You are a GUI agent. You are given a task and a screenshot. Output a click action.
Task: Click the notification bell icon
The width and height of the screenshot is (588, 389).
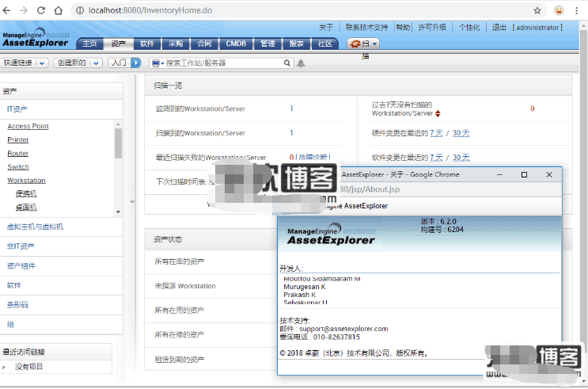click(301, 63)
